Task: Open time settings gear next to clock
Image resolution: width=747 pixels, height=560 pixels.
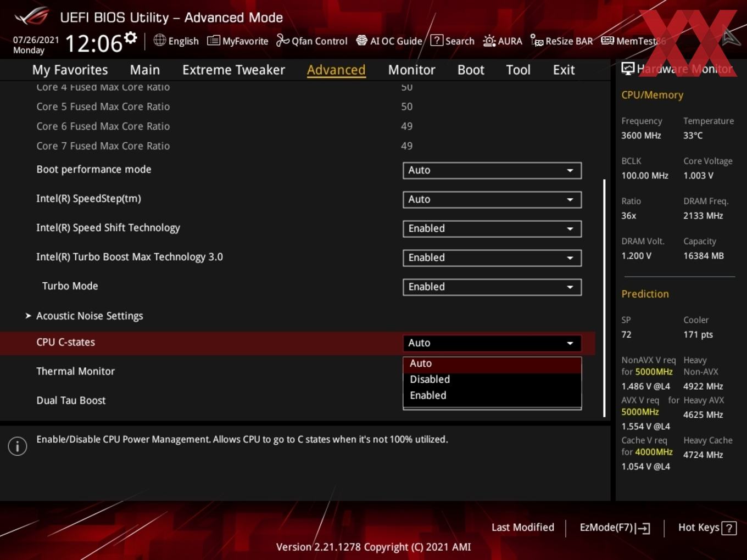Action: click(x=131, y=38)
